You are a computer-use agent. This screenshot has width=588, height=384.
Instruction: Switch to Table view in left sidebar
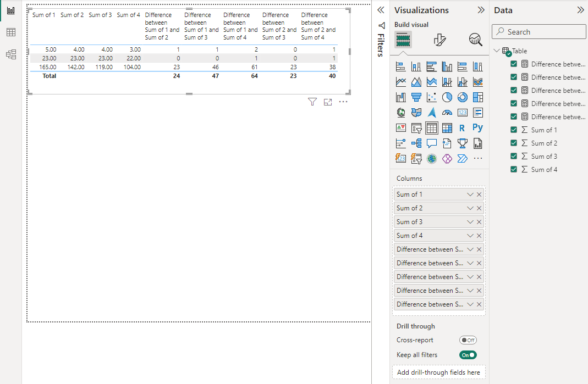pos(11,32)
